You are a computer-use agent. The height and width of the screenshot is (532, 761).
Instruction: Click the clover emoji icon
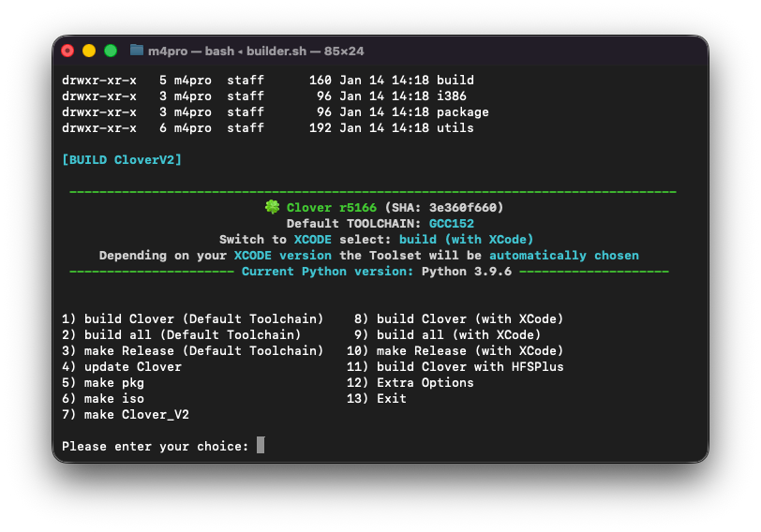click(x=273, y=207)
